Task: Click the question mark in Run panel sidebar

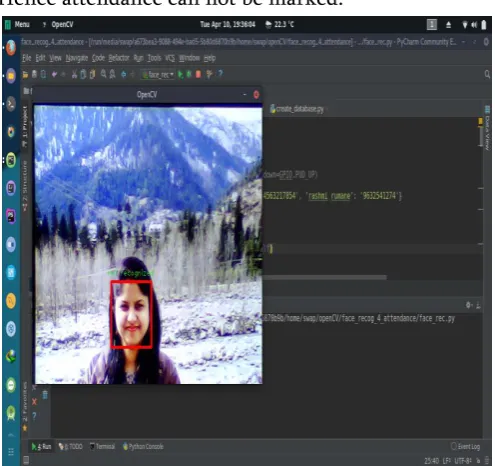Action: coord(34,416)
